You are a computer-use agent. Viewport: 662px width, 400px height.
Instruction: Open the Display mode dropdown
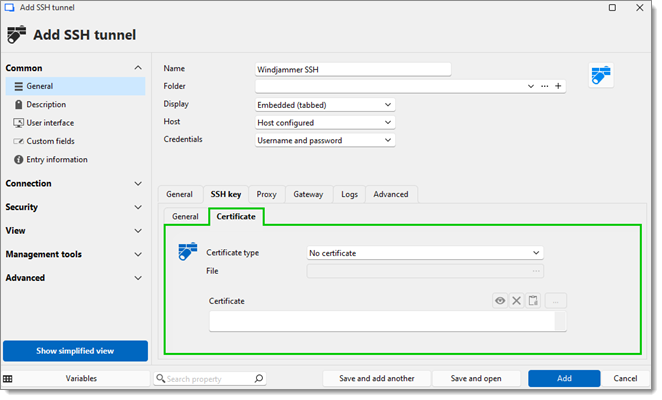tap(325, 105)
